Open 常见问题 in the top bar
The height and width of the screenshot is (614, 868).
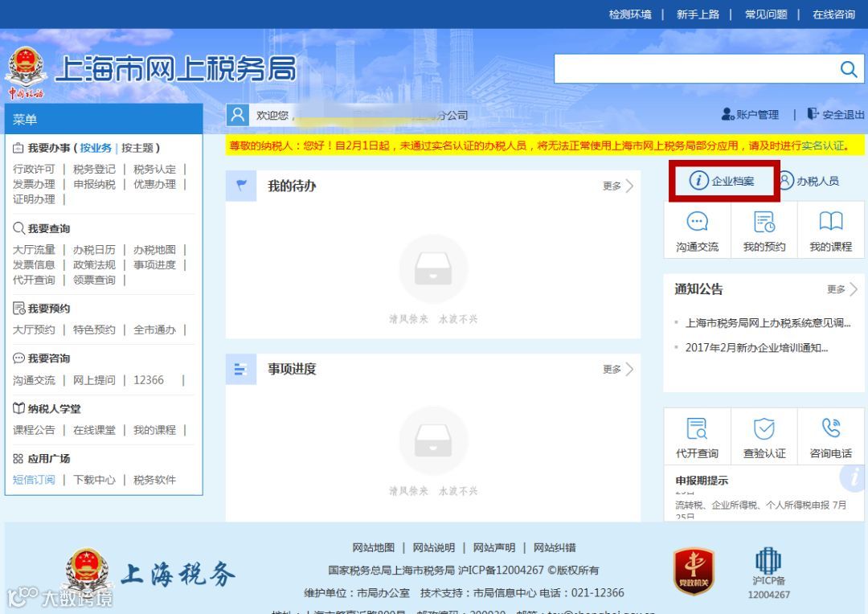(766, 14)
